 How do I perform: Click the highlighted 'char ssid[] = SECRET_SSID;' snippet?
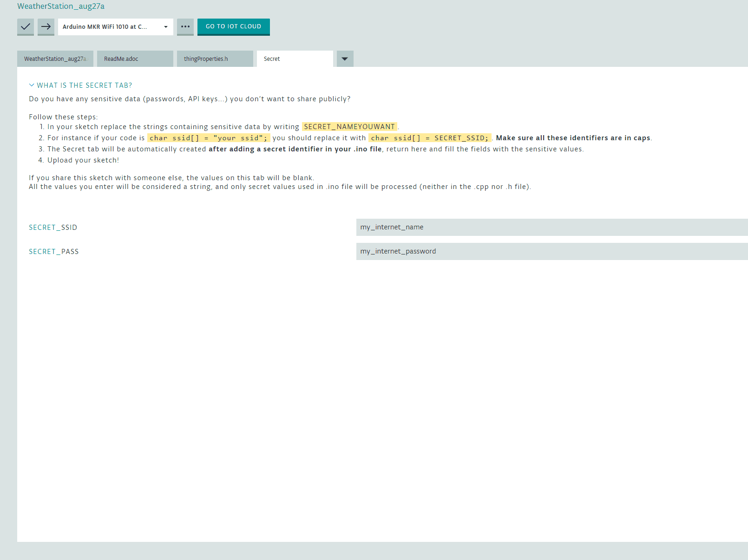click(x=430, y=138)
